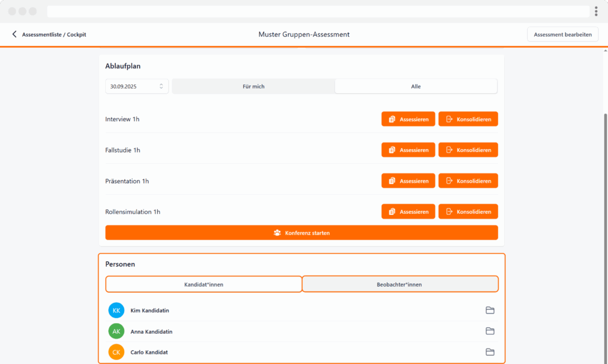608x364 pixels.
Task: Select the Kandidat*innen tab
Action: click(x=204, y=284)
